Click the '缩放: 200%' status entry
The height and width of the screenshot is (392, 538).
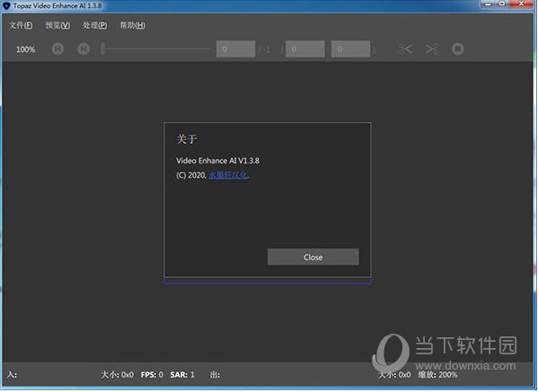click(437, 375)
